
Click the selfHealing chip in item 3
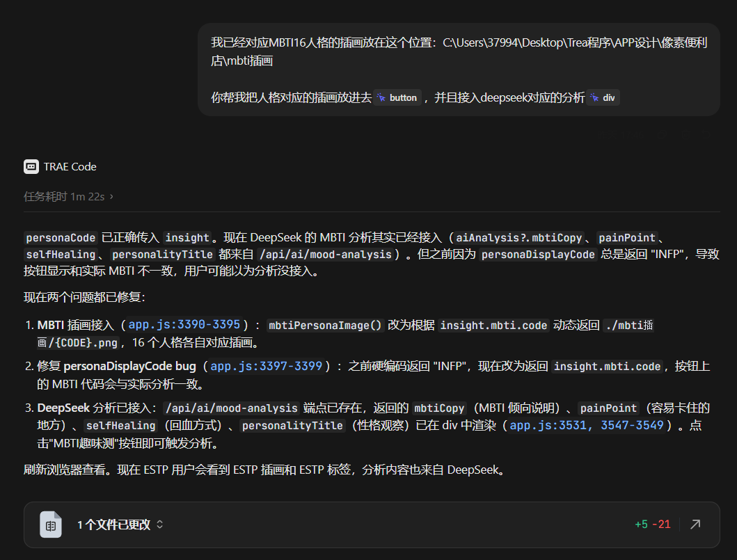click(x=121, y=426)
